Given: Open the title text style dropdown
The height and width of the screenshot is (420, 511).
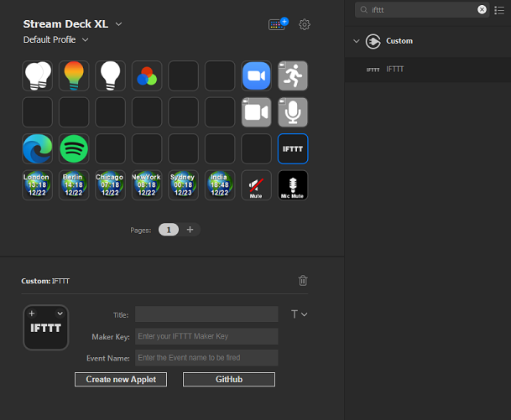Looking at the screenshot, I should coord(300,314).
